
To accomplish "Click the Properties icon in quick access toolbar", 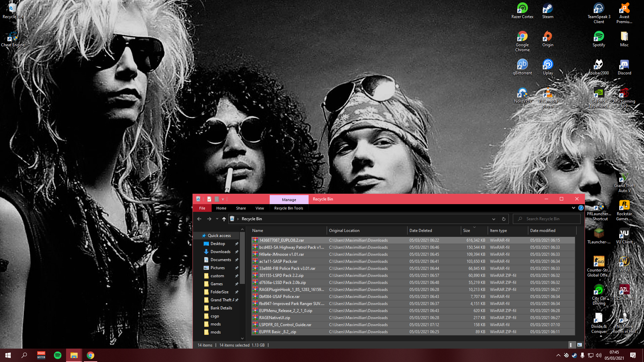I will 209,199.
